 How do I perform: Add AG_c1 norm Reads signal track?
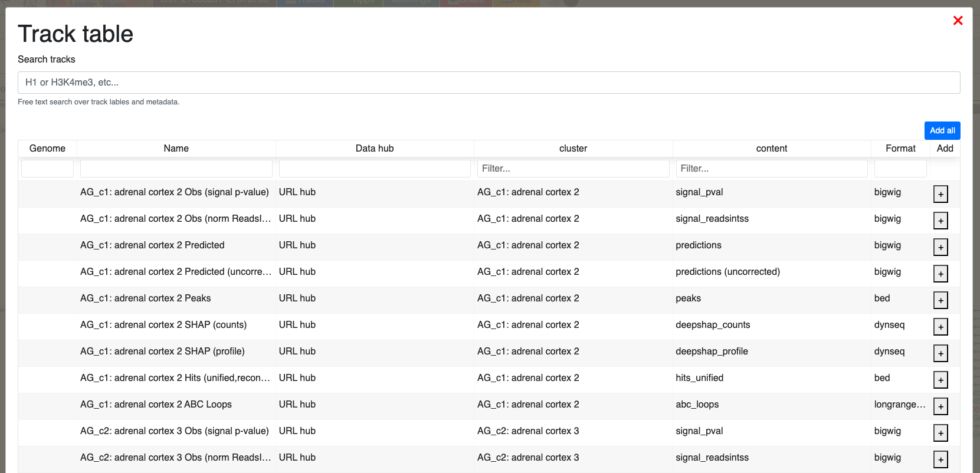point(940,221)
